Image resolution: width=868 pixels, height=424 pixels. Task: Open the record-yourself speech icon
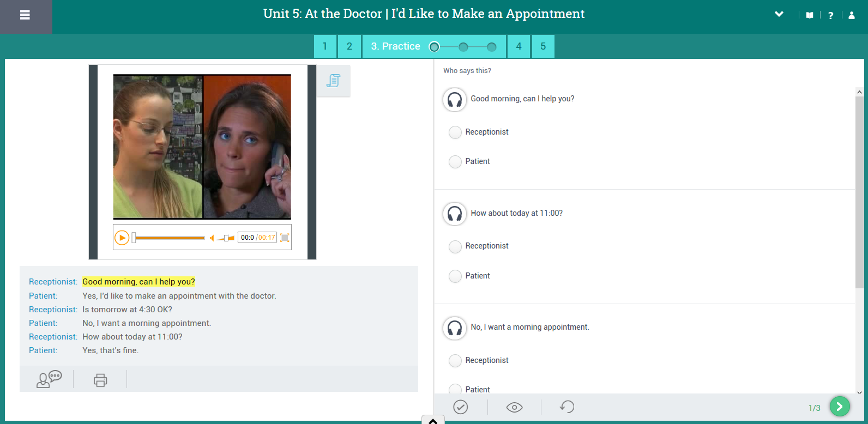click(x=49, y=379)
